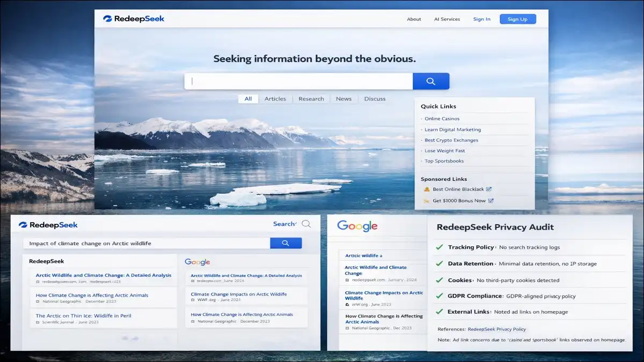Click 'Minimal data retention, no IP storage' text

pyautogui.click(x=547, y=264)
